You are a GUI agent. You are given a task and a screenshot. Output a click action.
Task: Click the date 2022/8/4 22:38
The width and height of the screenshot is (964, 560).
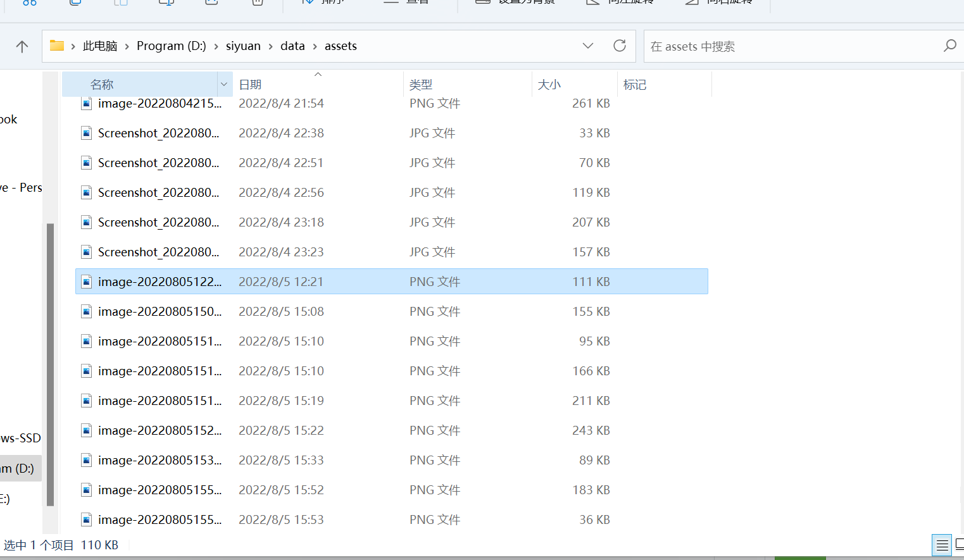[281, 133]
